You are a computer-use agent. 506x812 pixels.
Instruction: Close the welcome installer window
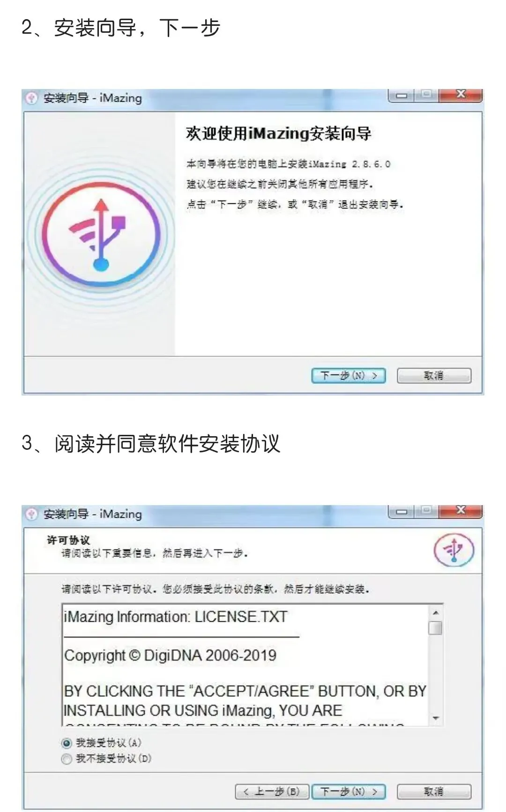pos(461,95)
